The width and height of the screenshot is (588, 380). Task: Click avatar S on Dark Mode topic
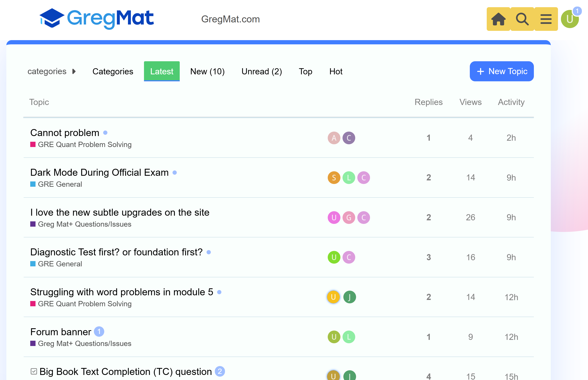click(334, 178)
